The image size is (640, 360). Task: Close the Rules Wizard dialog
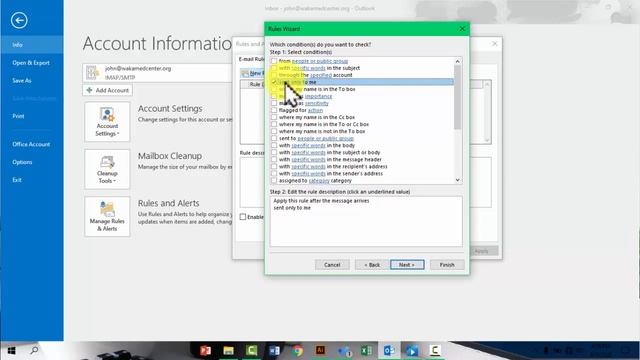tap(462, 29)
